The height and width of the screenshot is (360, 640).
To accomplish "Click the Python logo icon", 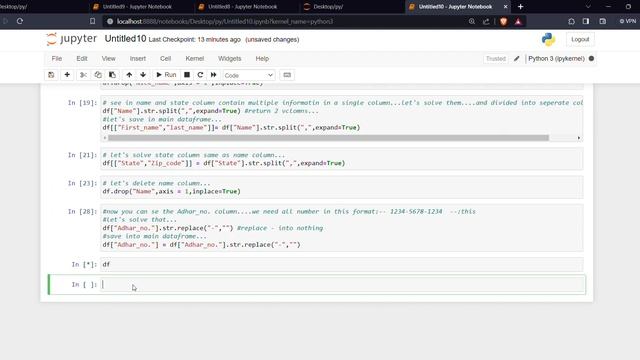I will pyautogui.click(x=548, y=40).
